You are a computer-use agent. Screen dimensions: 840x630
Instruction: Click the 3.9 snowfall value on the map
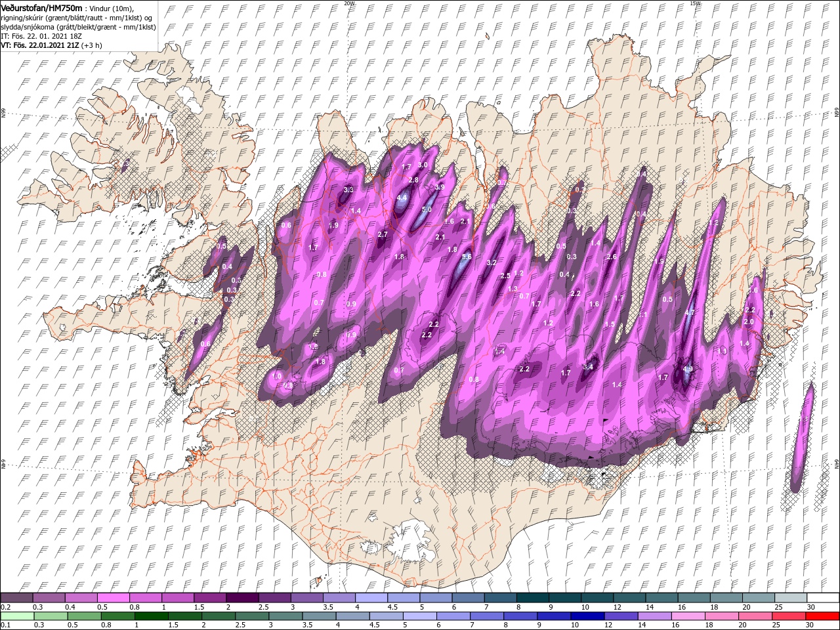pyautogui.click(x=440, y=187)
